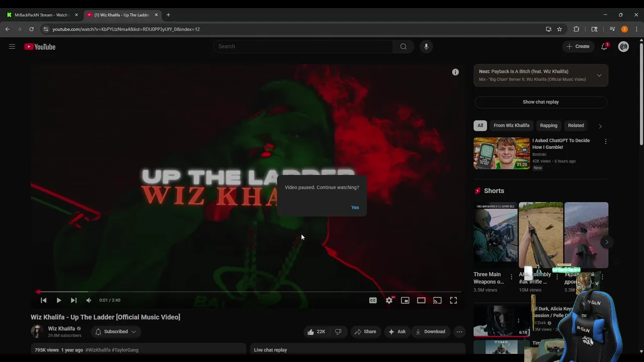This screenshot has width=644, height=362.
Task: Toggle theater mode
Action: [421, 300]
